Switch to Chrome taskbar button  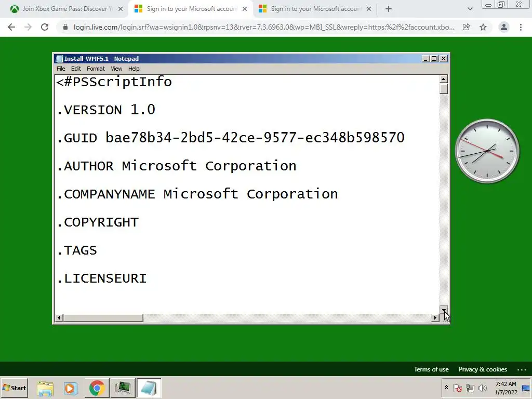pos(97,388)
